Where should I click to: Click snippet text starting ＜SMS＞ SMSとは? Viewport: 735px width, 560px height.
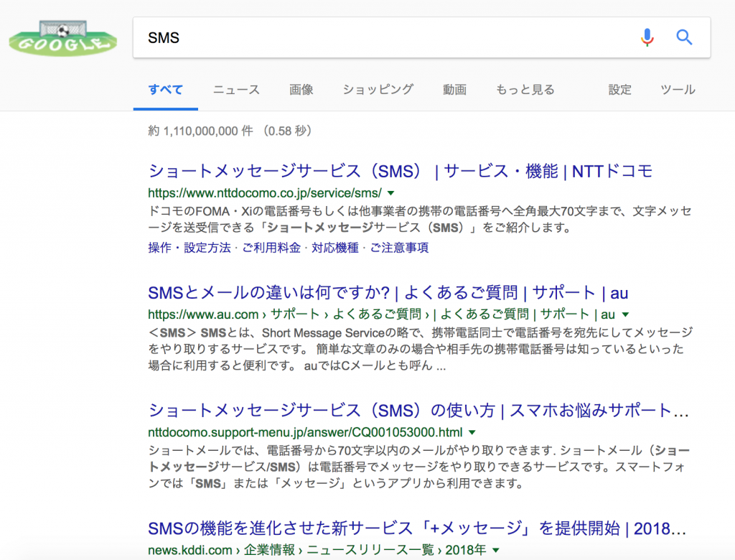421,349
